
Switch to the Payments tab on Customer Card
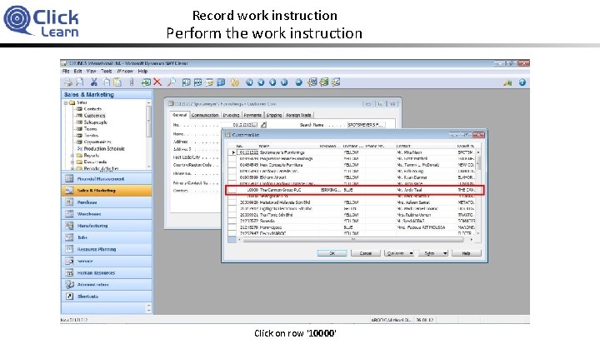click(252, 115)
